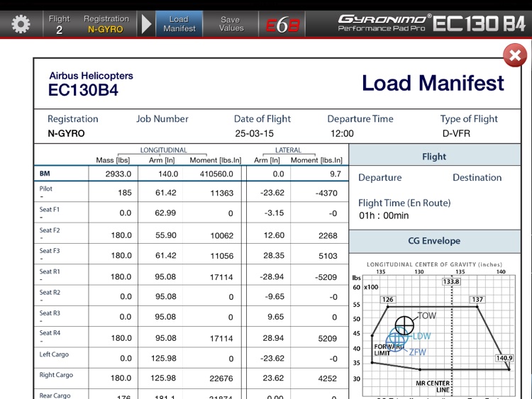532x399 pixels.
Task: Select Pilot mass value 185
Action: (125, 193)
